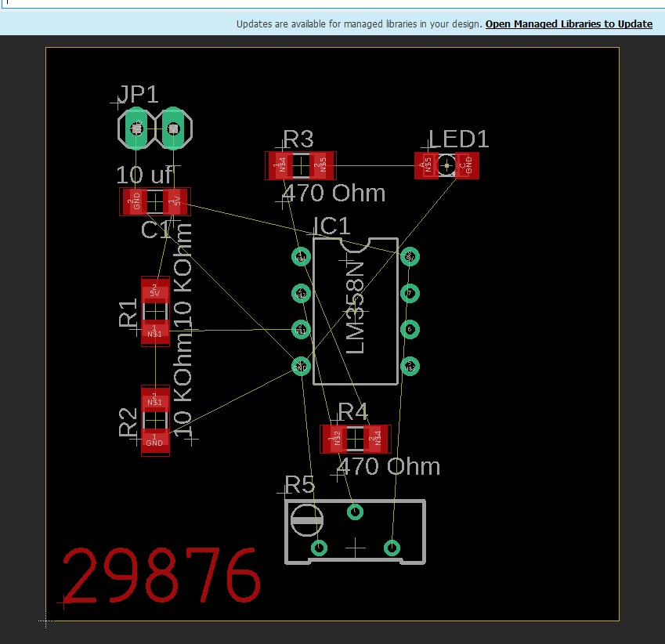This screenshot has width=665, height=644.
Task: Click the top-right pin of IC1
Action: [x=410, y=257]
